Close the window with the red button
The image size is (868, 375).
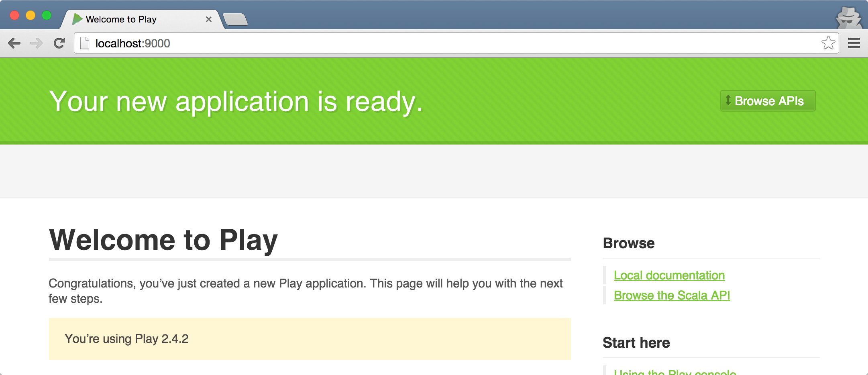pos(14,15)
